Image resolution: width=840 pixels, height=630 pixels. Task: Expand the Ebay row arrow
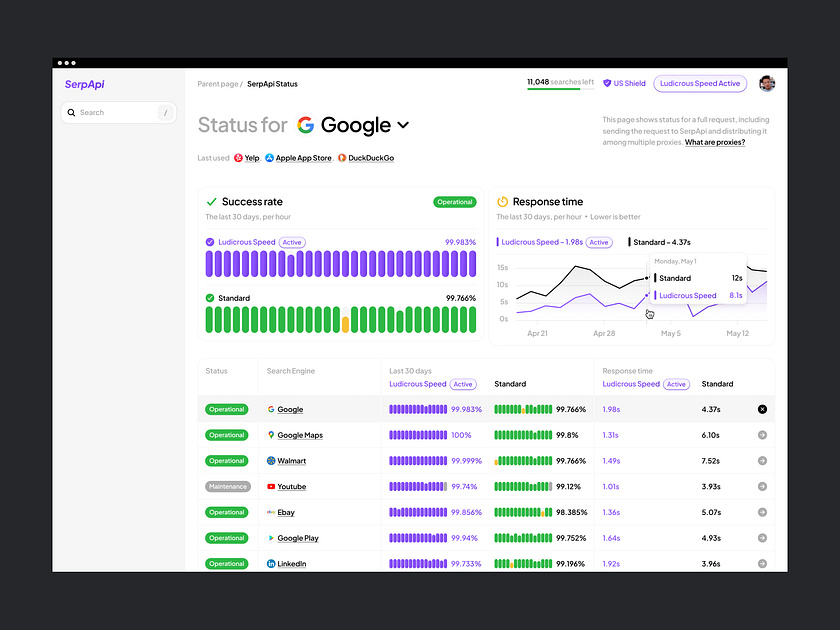tap(762, 512)
